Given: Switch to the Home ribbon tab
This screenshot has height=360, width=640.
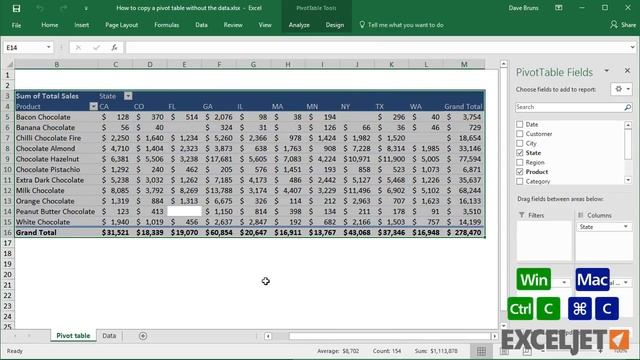Looking at the screenshot, I should coord(49,25).
